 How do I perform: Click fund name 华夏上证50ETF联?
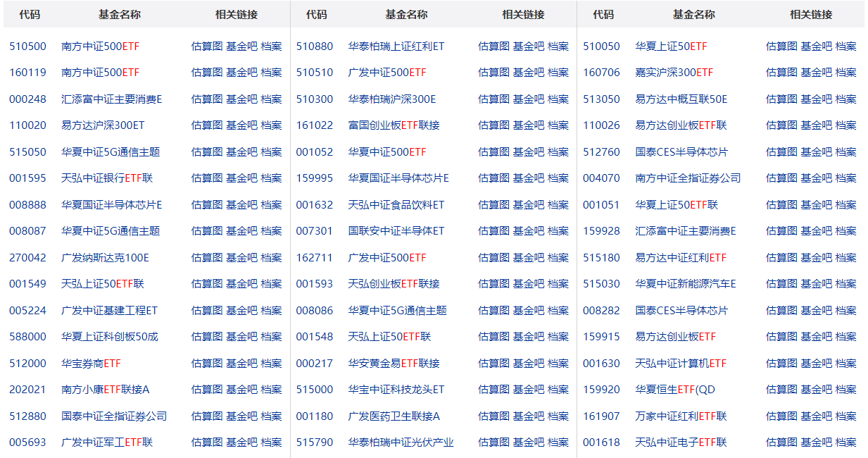click(x=677, y=205)
